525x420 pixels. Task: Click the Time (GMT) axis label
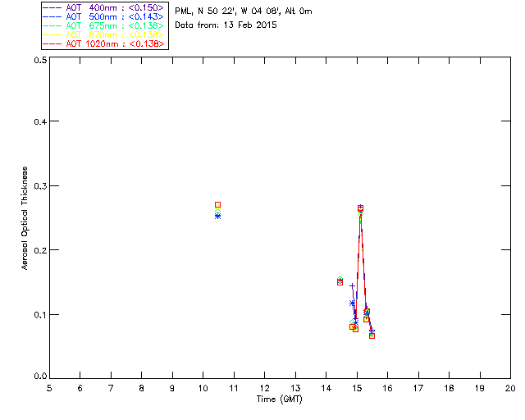point(280,399)
